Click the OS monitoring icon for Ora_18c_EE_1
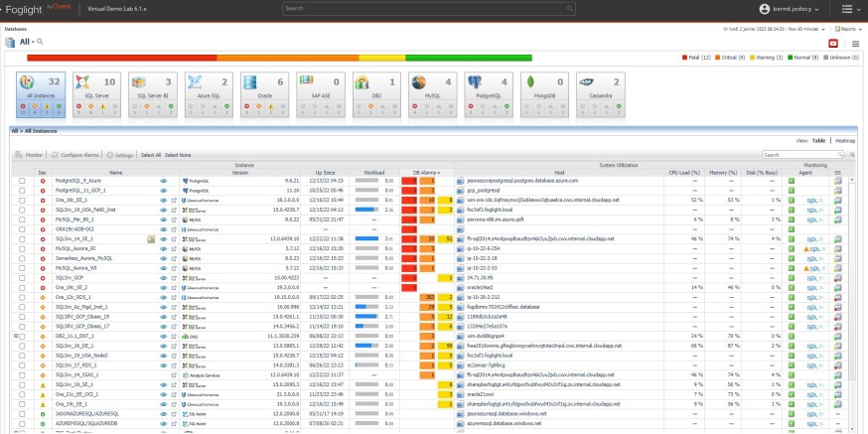The width and height of the screenshot is (868, 434). pyautogui.click(x=837, y=200)
